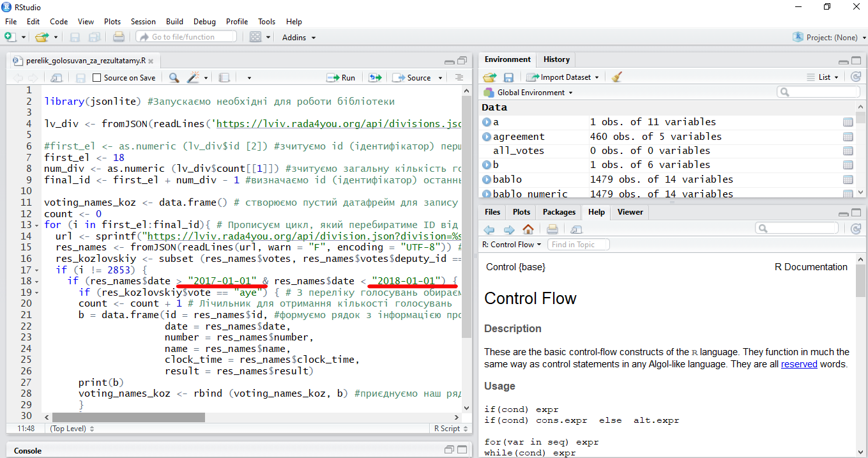Screen dimensions: 868x458
Task: Expand the recent files dropdown arrow
Action: tap(56, 38)
